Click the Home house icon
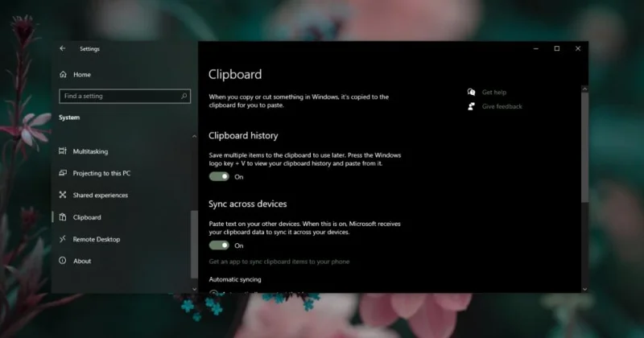Screen dimensions: 644x338 (x=63, y=74)
